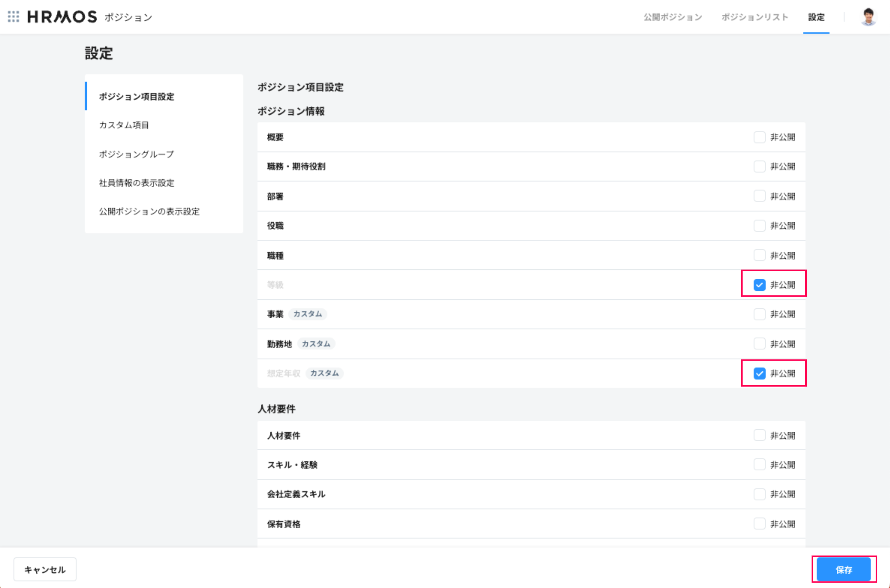Check 非公開 for 概要 row
This screenshot has height=588, width=890.
tap(759, 137)
